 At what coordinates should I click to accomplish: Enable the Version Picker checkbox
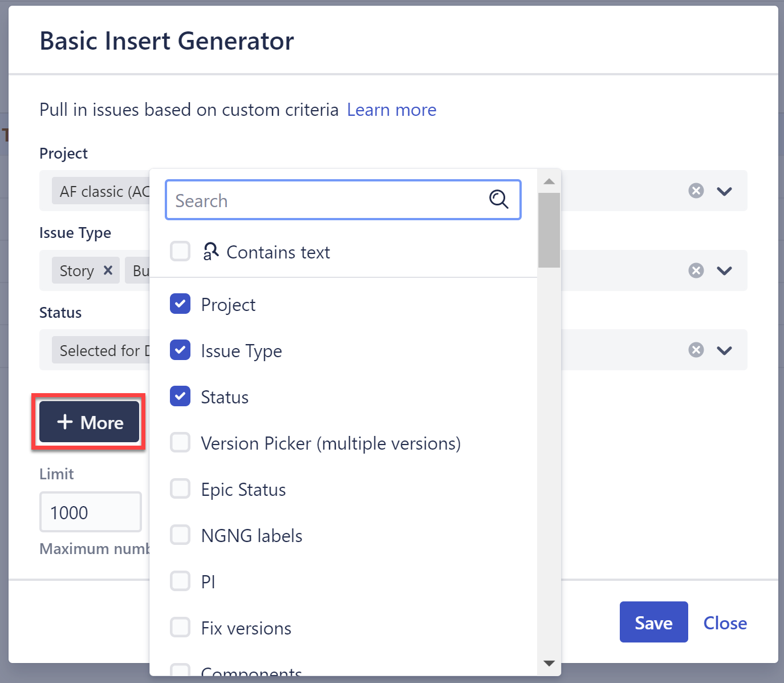[x=180, y=442]
